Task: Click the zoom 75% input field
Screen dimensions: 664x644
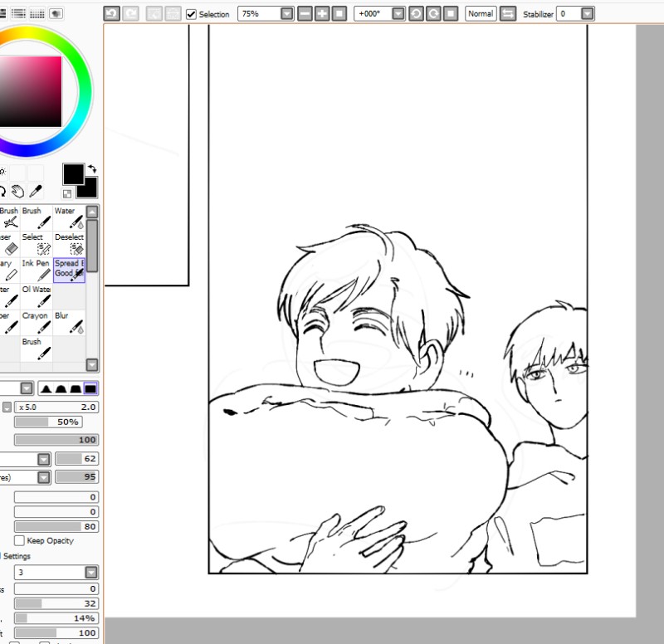Action: 259,14
